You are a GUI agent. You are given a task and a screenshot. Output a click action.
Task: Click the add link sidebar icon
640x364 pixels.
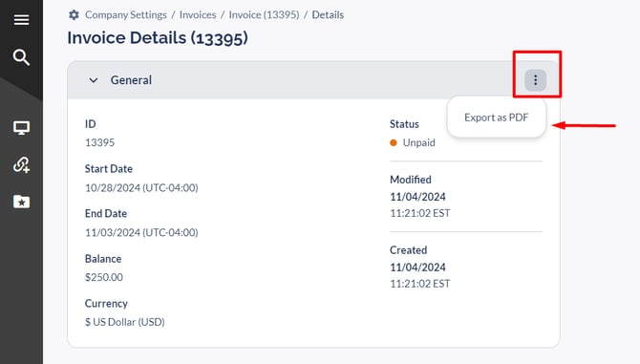coord(21,165)
